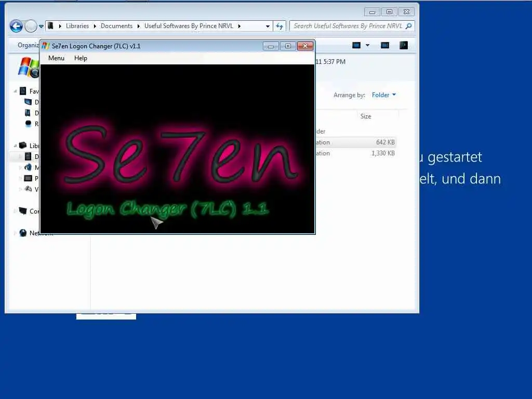Click the Explorer search box

point(352,26)
